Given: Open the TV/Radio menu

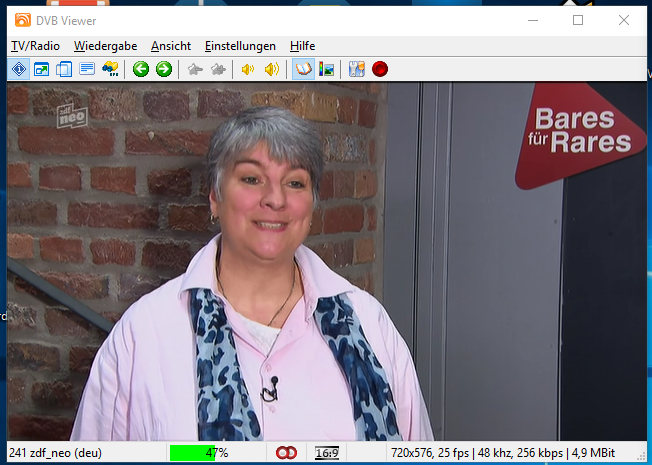Looking at the screenshot, I should 35,46.
